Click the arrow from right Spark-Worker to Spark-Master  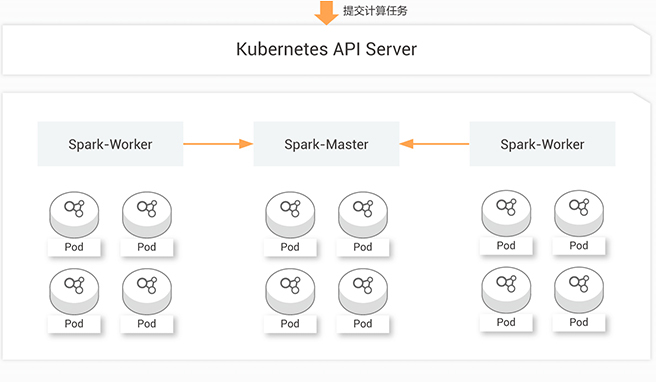click(434, 144)
